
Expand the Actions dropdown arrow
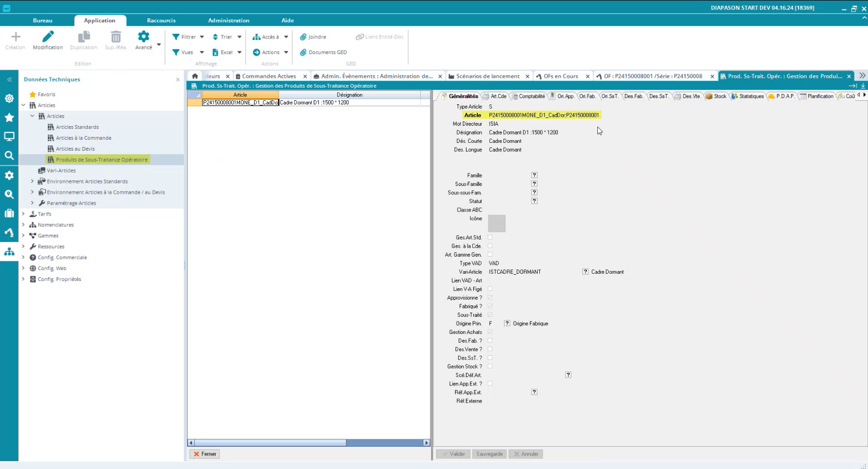[286, 52]
